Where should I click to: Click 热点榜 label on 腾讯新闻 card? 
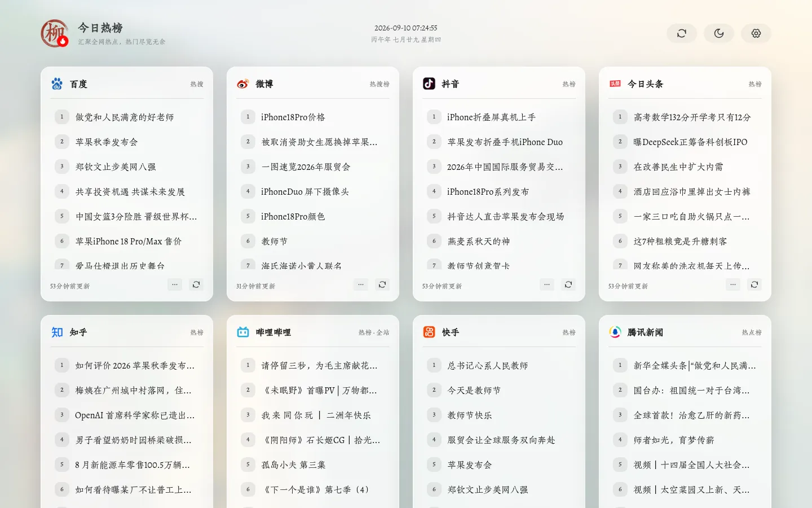(x=752, y=332)
